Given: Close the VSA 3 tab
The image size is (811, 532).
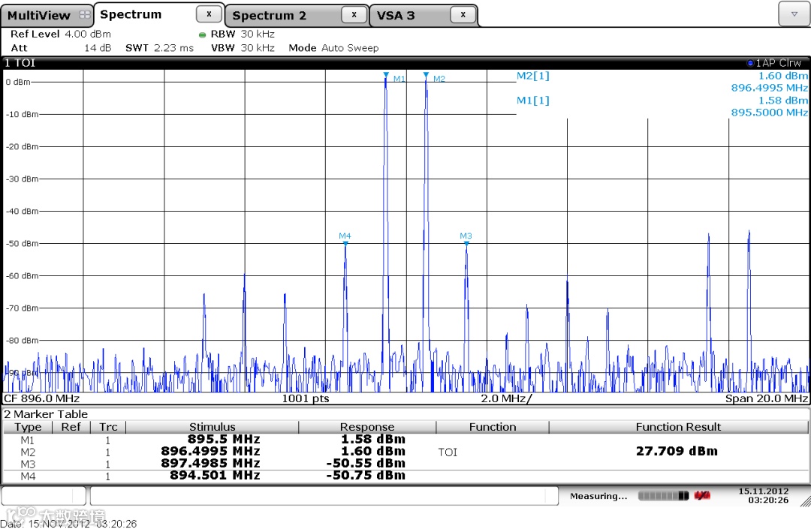Looking at the screenshot, I should tap(463, 15).
